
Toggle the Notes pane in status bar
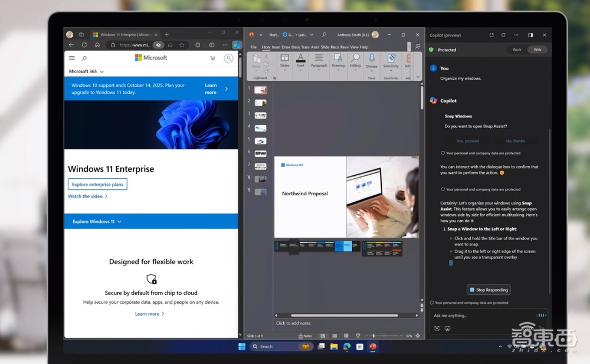pyautogui.click(x=305, y=336)
